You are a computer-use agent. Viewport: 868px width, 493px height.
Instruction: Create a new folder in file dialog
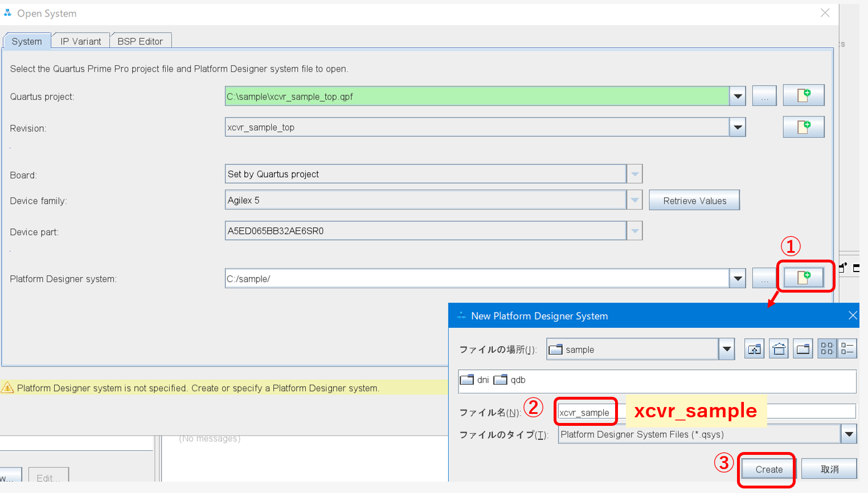point(803,349)
